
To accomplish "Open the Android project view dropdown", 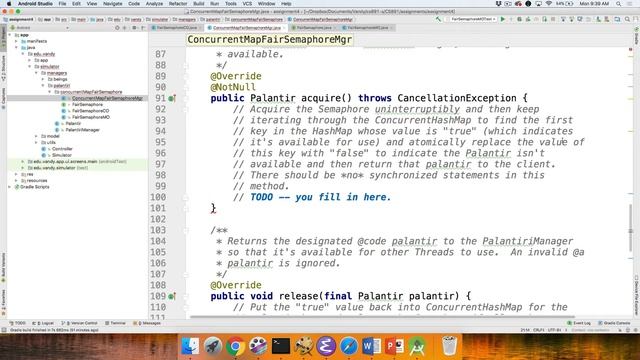I will (40, 28).
